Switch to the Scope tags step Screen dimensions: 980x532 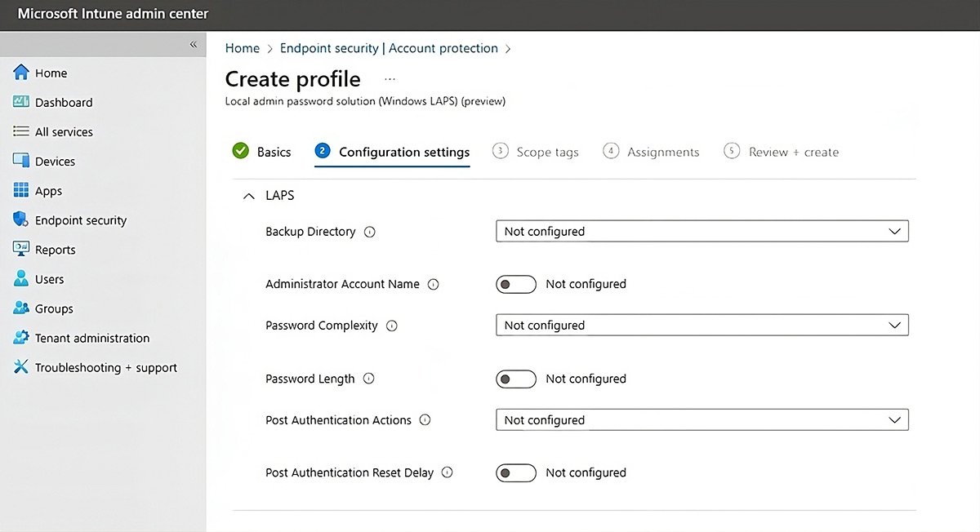point(547,151)
